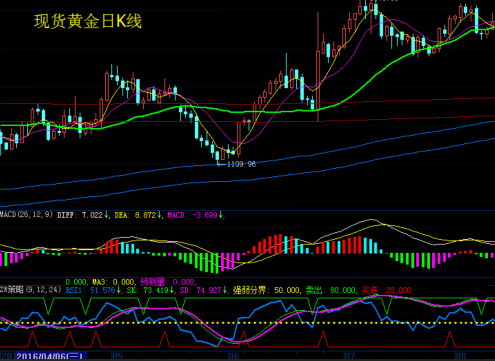Select the highlighted date 2016/04/06 label
495x361 pixels.
click(x=49, y=356)
